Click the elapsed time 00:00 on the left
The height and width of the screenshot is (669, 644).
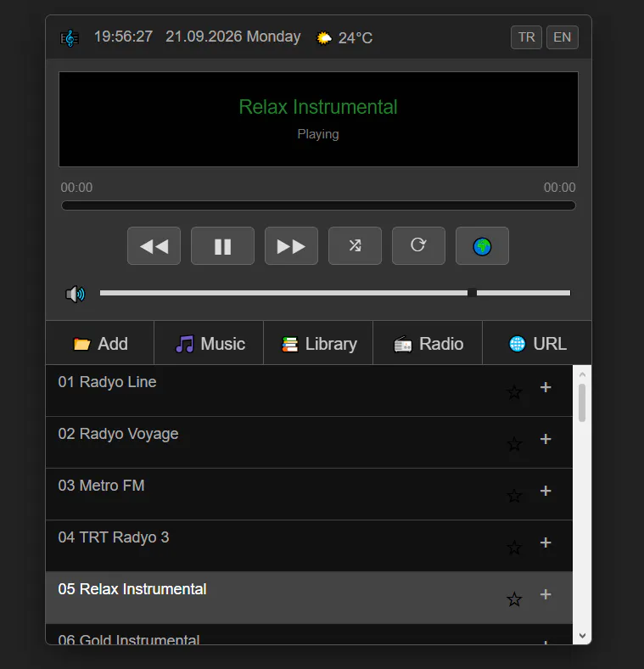76,188
